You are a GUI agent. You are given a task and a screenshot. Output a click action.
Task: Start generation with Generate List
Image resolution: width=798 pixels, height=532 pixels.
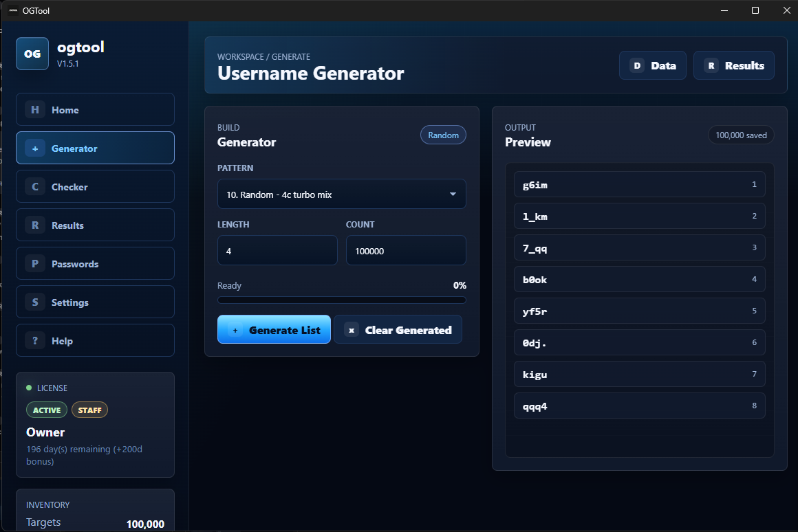274,329
